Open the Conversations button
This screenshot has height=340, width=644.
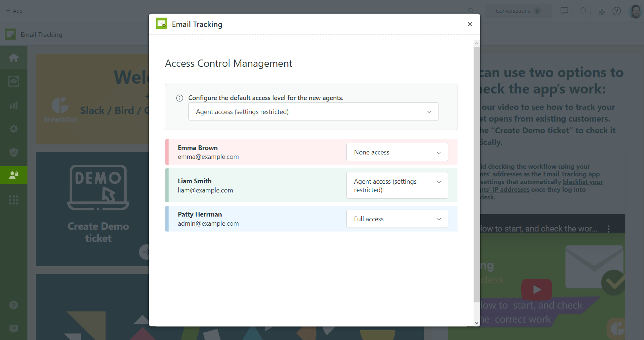(x=518, y=11)
